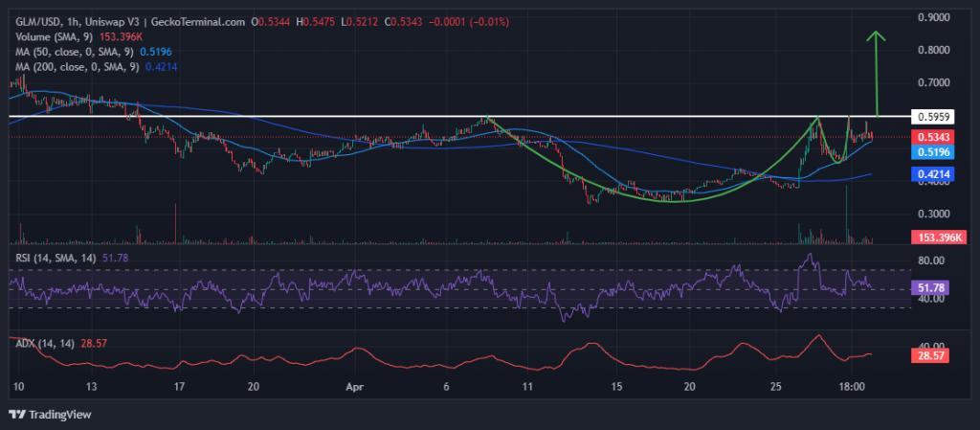
Task: Click the 18:00 time axis label
Action: click(x=852, y=388)
